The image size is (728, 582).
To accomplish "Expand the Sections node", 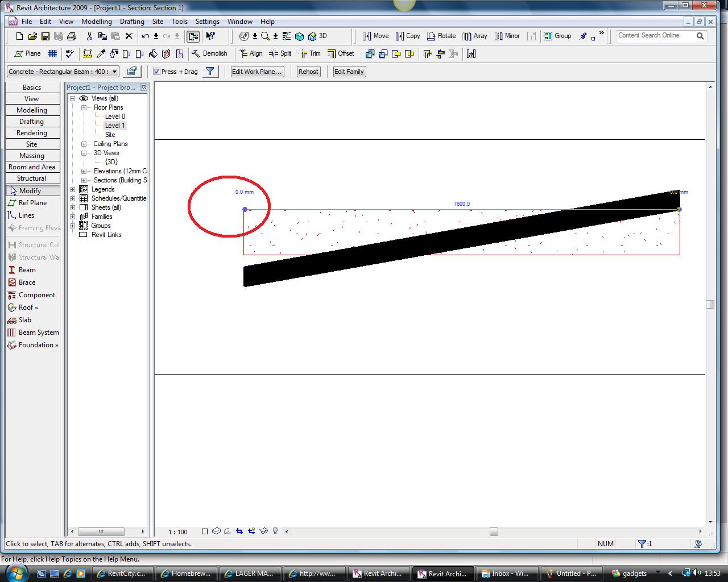I will coord(84,180).
